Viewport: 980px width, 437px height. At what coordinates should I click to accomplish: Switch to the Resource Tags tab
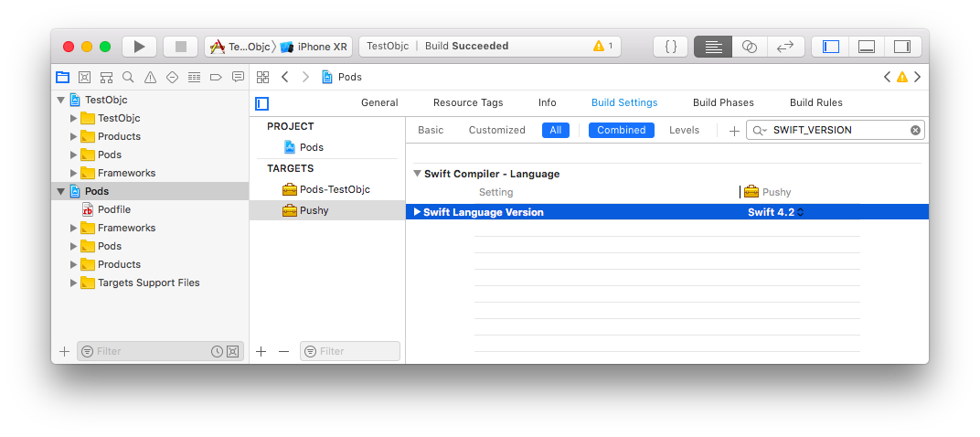[x=467, y=102]
